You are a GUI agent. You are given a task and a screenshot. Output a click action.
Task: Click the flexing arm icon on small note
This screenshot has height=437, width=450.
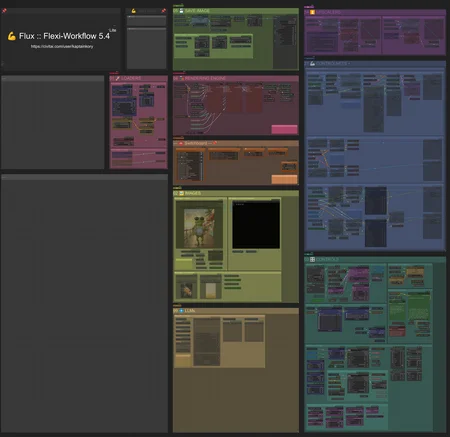[134, 11]
